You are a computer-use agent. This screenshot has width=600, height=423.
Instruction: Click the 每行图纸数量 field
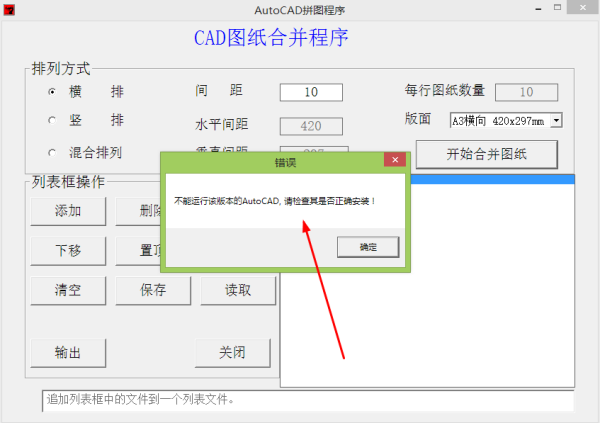tap(526, 92)
